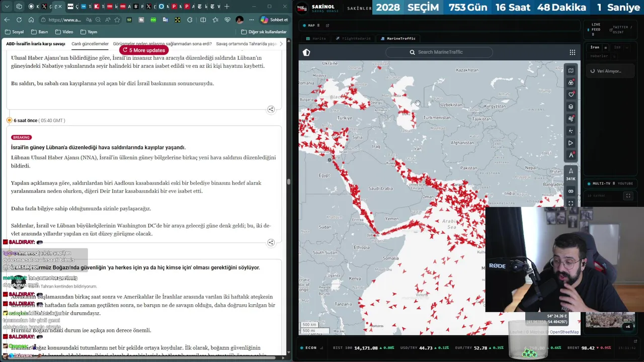
Task: Pop out the MAP panel
Action: coord(328,25)
